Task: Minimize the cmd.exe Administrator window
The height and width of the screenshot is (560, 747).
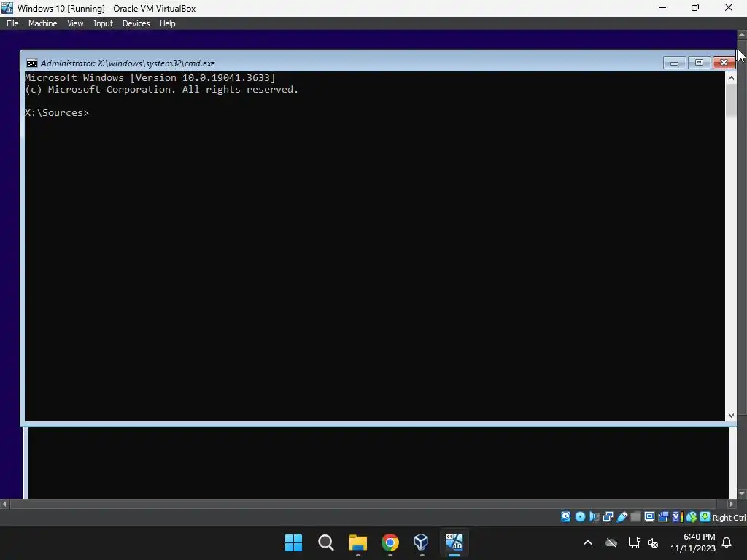Action: 674,63
